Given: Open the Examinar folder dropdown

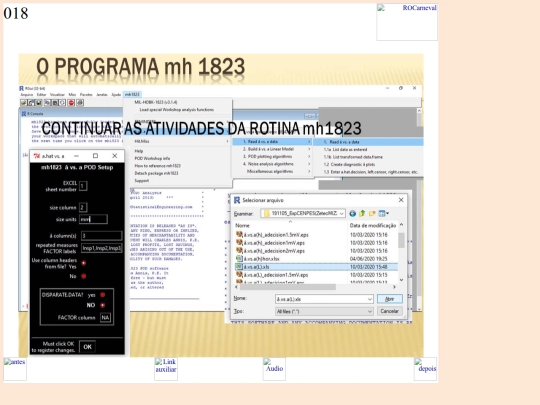Looking at the screenshot, I should click(x=341, y=214).
